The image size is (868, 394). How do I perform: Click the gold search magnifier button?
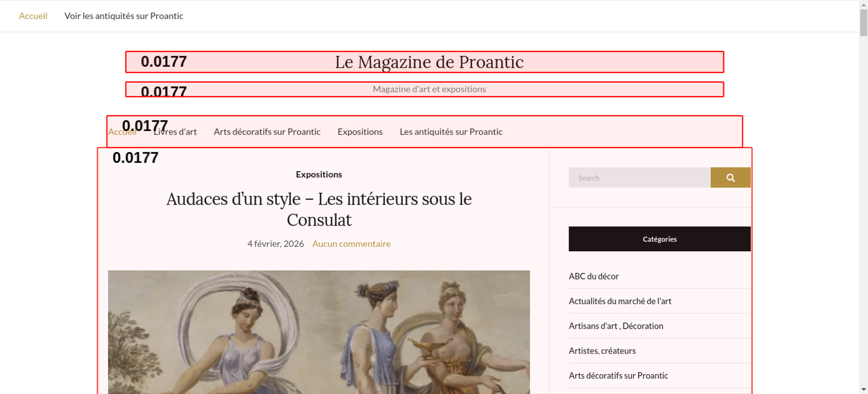coord(730,178)
